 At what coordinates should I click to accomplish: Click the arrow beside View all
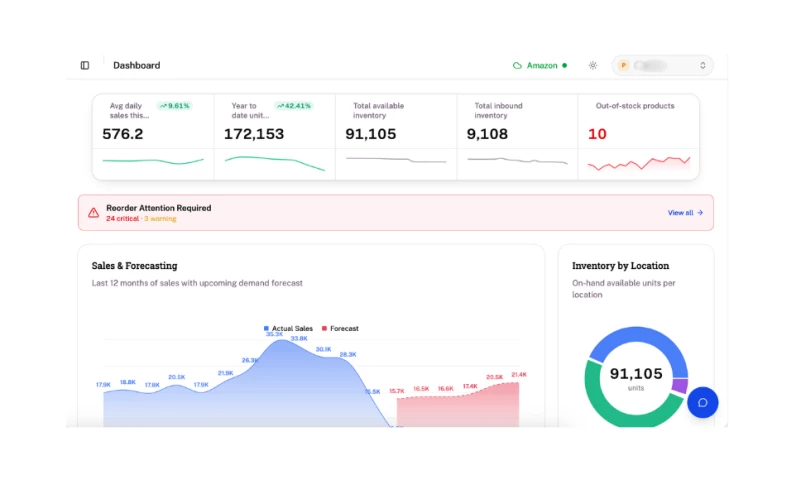point(700,213)
